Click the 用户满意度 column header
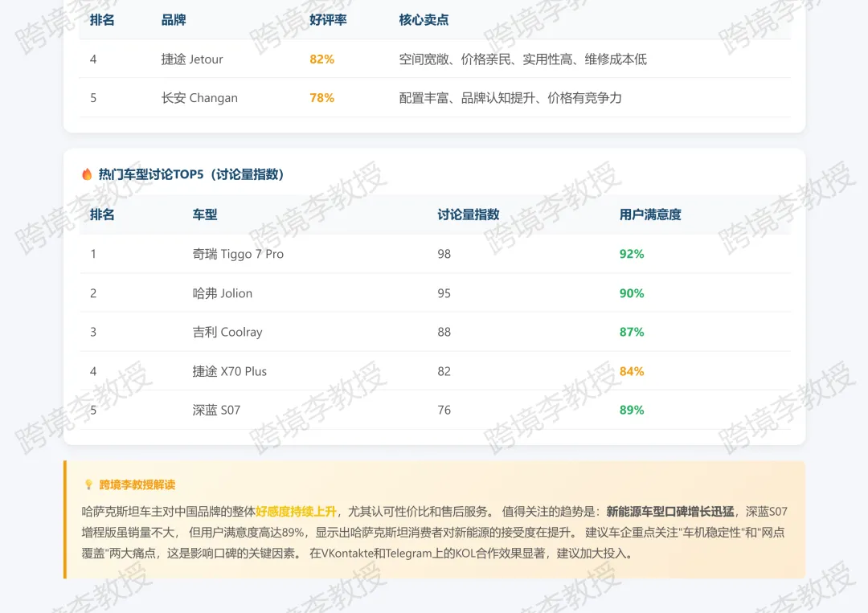 click(x=650, y=215)
